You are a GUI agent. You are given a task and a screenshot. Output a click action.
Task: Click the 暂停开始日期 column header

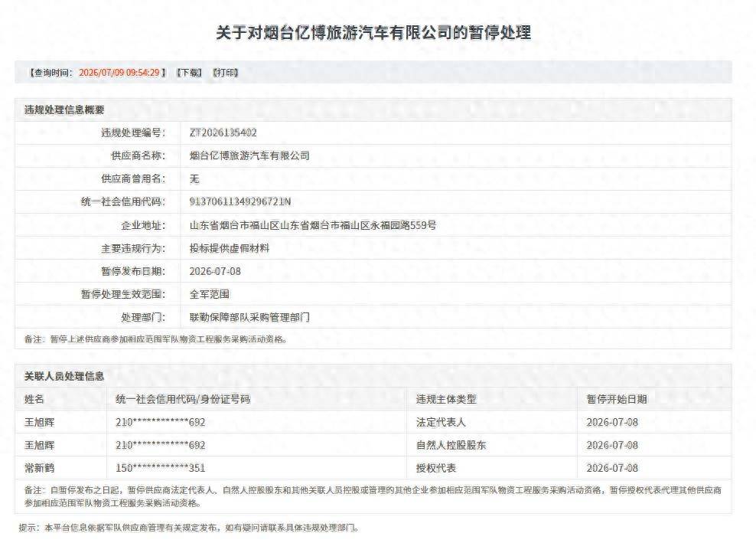(x=617, y=399)
